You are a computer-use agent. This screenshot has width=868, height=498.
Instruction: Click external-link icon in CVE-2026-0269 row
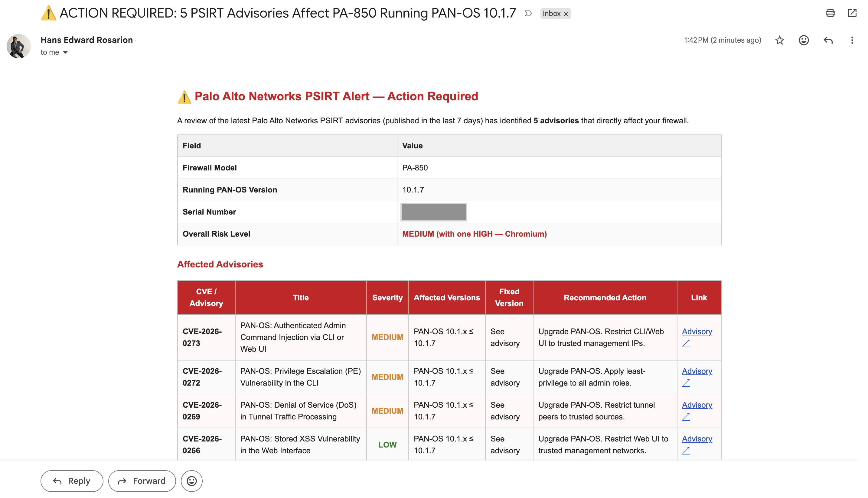click(686, 417)
